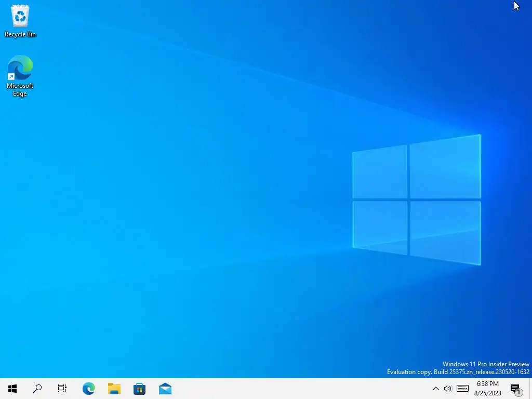Image resolution: width=532 pixels, height=399 pixels.
Task: Open the Recycle Bin desktop icon
Action: point(20,21)
